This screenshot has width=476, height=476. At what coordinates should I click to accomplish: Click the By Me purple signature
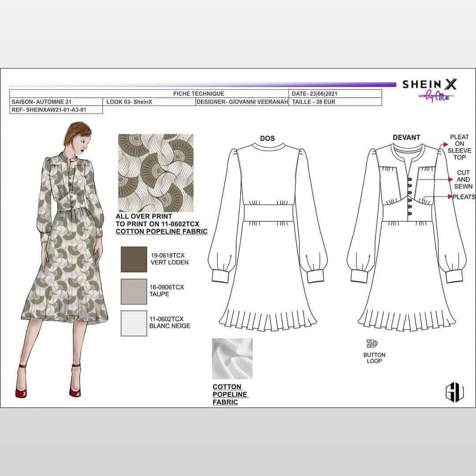[436, 97]
